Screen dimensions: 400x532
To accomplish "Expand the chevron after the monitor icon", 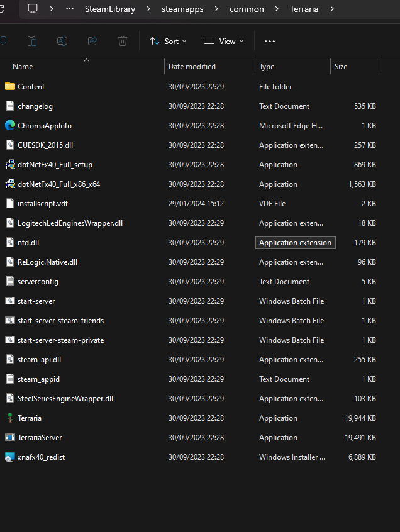I will (52, 9).
